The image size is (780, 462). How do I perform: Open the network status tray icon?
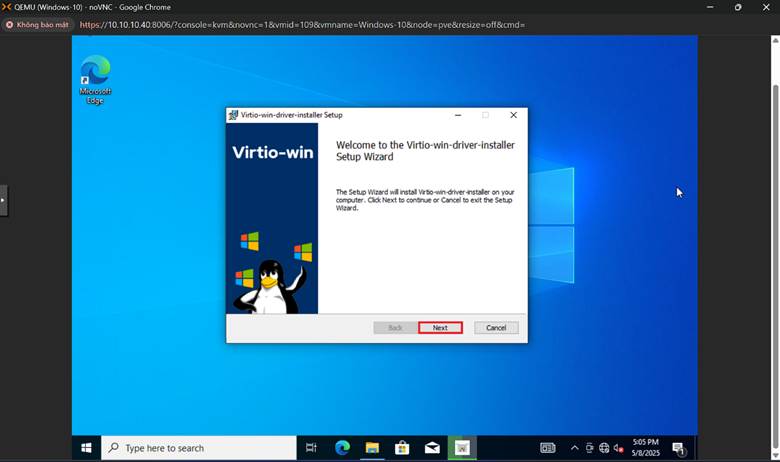[604, 448]
